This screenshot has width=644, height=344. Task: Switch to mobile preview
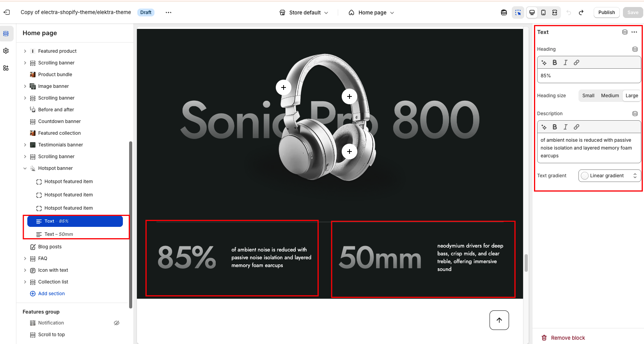(x=543, y=12)
